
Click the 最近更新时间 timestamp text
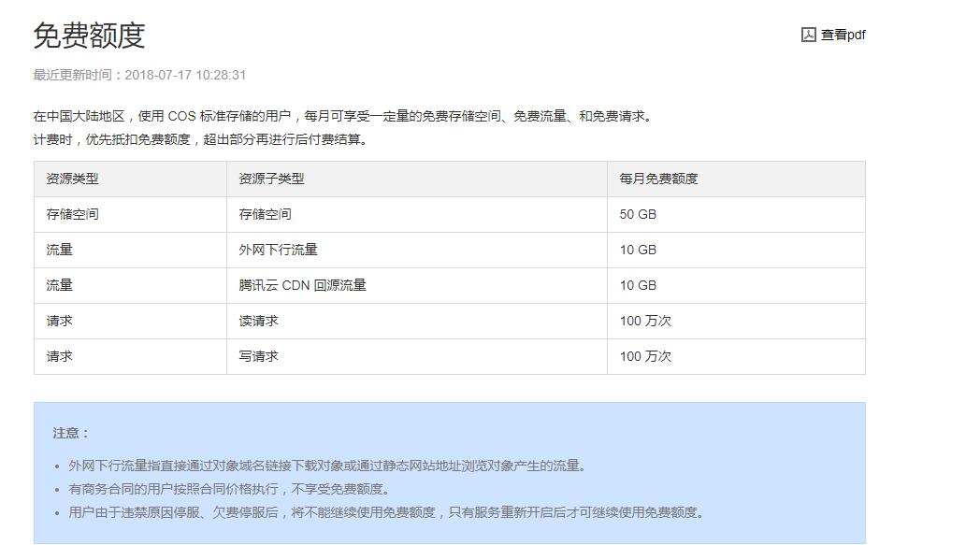coord(139,75)
